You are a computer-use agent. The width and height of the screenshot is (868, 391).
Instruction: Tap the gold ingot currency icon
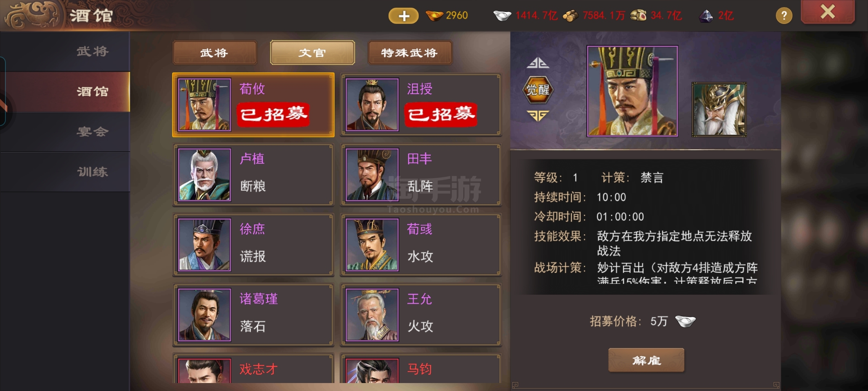pos(434,16)
